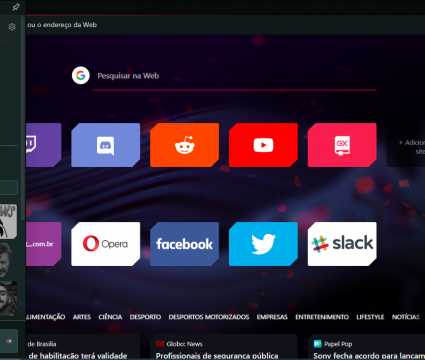This screenshot has width=425, height=360.
Task: Select the EMPRESAS news category
Action: pyautogui.click(x=272, y=317)
